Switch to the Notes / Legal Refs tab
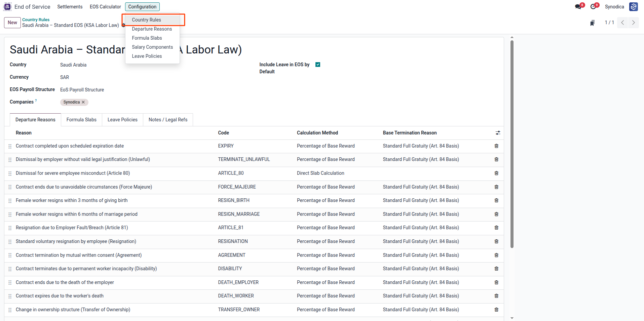This screenshot has width=644, height=321. [168, 120]
